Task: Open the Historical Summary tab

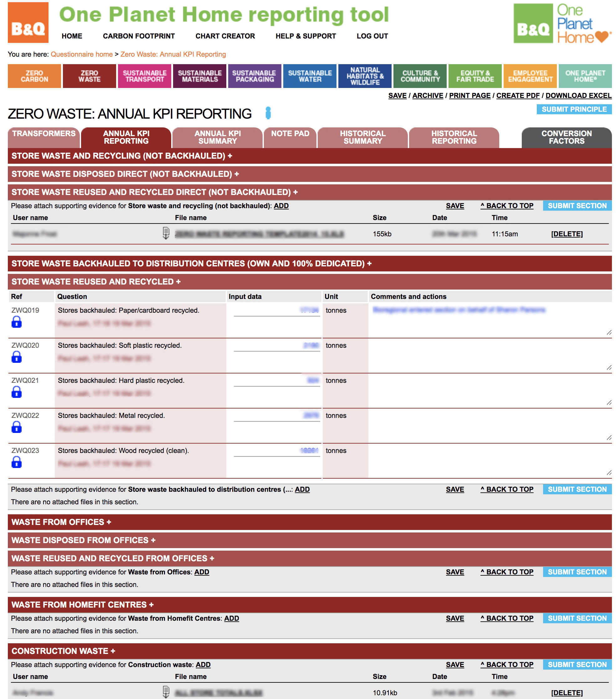Action: [x=362, y=137]
